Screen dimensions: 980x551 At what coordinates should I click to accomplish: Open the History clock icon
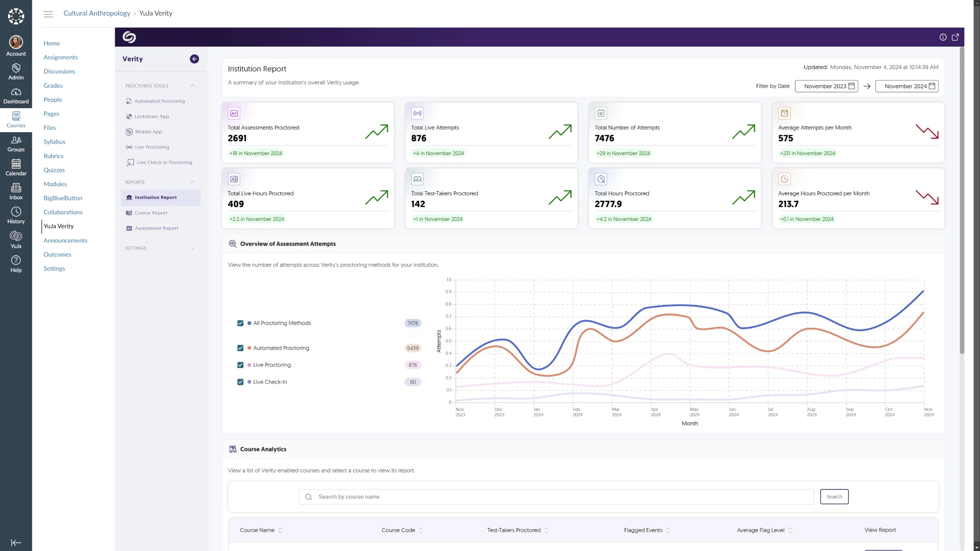click(x=16, y=216)
